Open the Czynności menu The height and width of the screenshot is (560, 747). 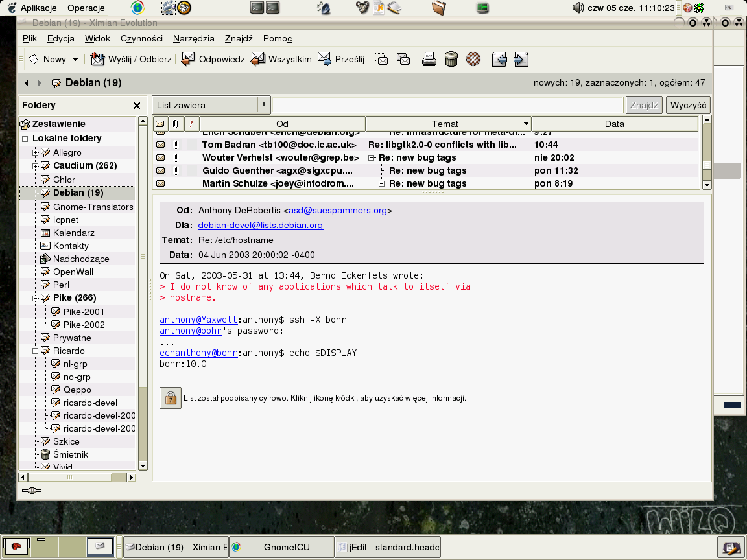(141, 38)
